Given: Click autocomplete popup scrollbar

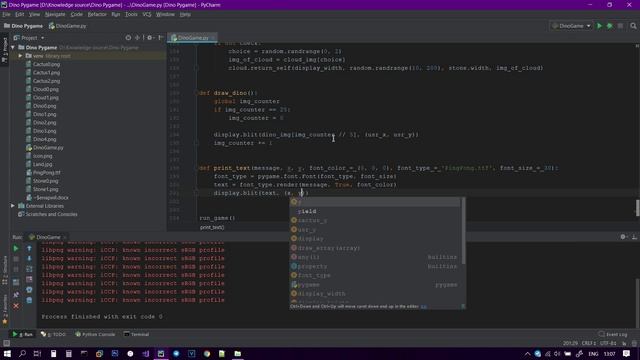Looking at the screenshot, I should tap(463, 231).
